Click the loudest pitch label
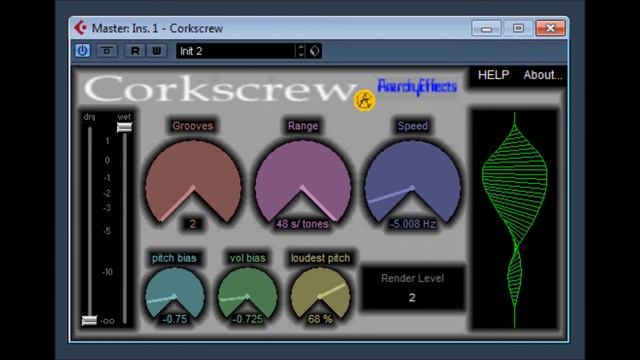Viewport: 640px width, 360px height. [x=320, y=258]
